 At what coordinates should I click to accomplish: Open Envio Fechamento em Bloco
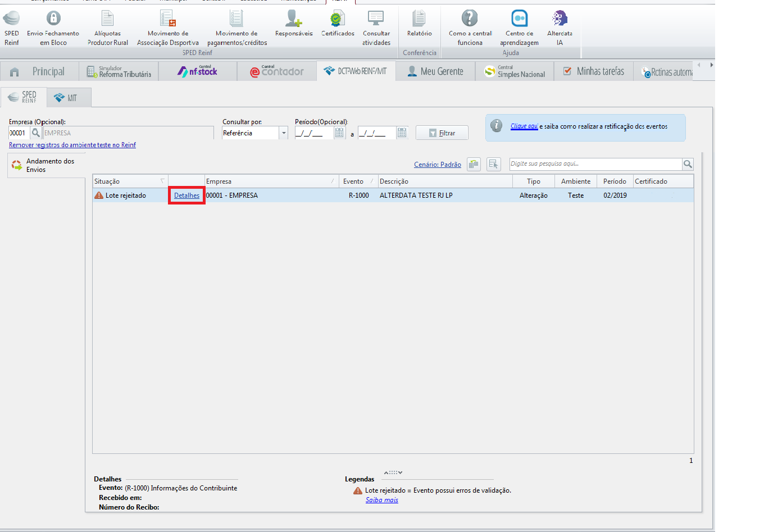53,28
